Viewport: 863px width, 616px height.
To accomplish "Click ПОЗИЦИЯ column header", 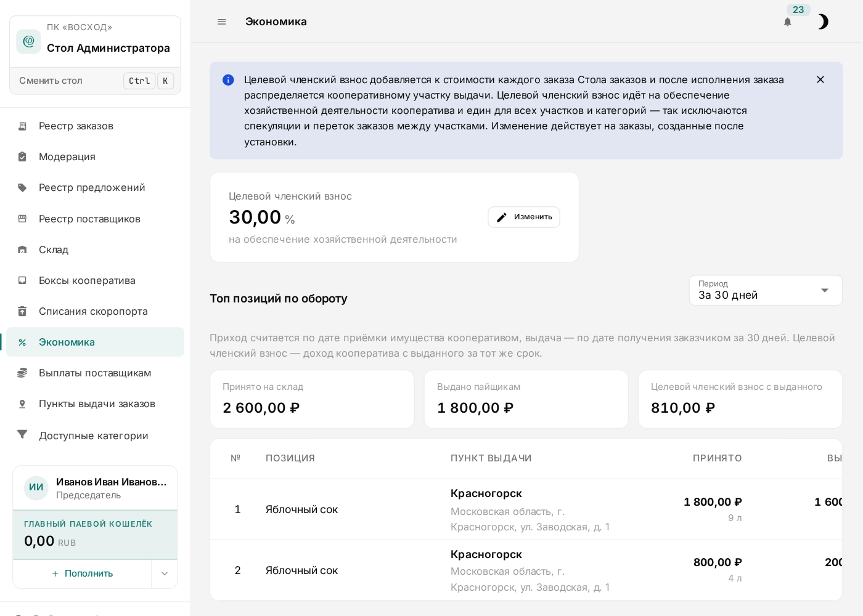I will click(290, 458).
